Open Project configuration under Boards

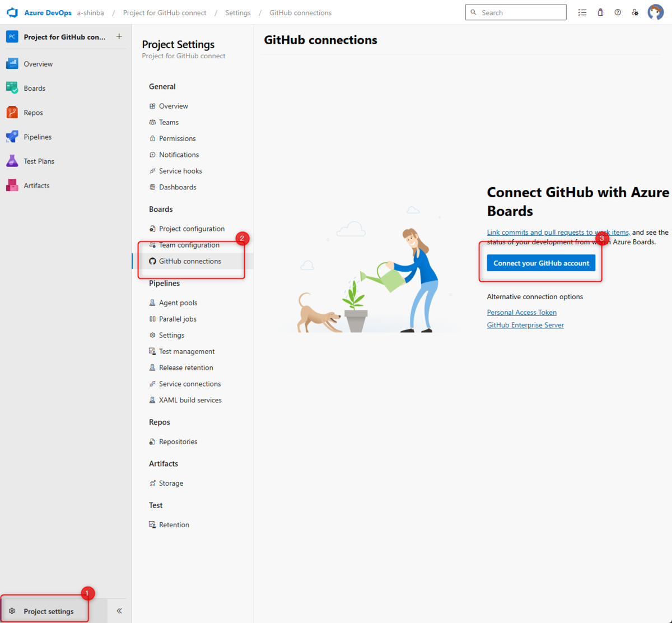coord(192,229)
